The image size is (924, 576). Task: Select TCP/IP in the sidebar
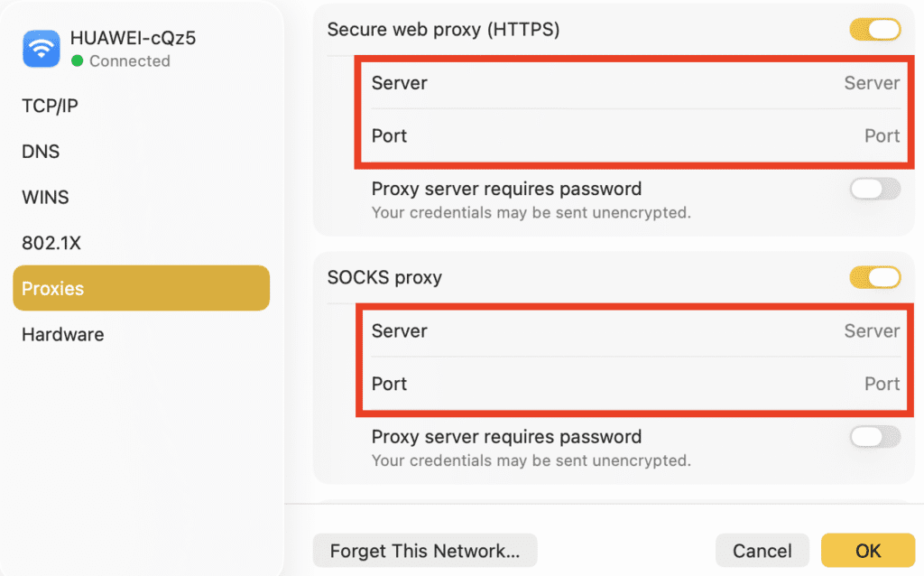point(49,106)
